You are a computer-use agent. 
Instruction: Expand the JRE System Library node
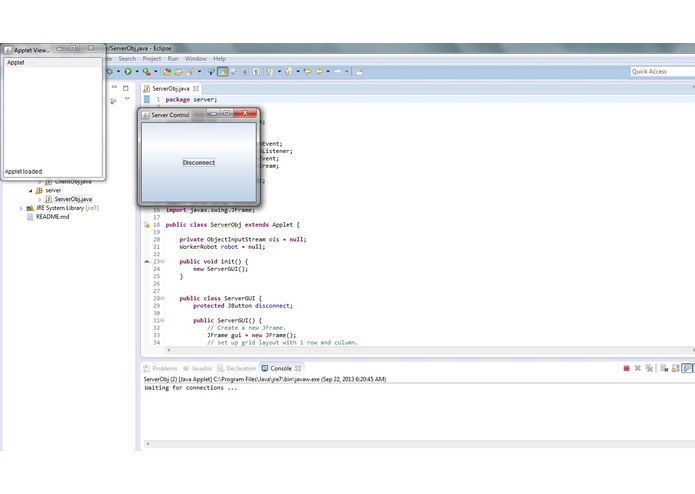click(21, 208)
